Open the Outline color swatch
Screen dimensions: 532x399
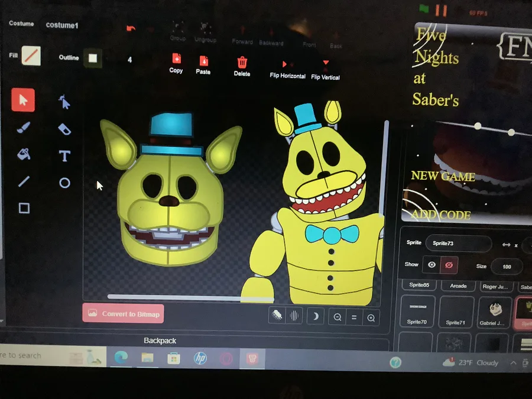(x=93, y=58)
